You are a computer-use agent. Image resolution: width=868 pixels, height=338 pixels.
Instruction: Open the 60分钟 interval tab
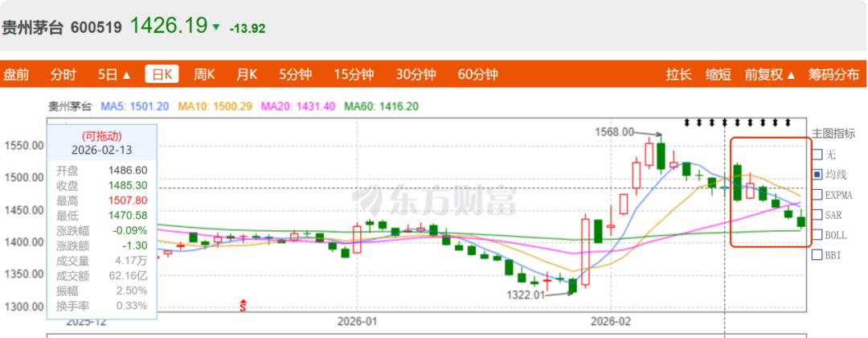pyautogui.click(x=477, y=75)
